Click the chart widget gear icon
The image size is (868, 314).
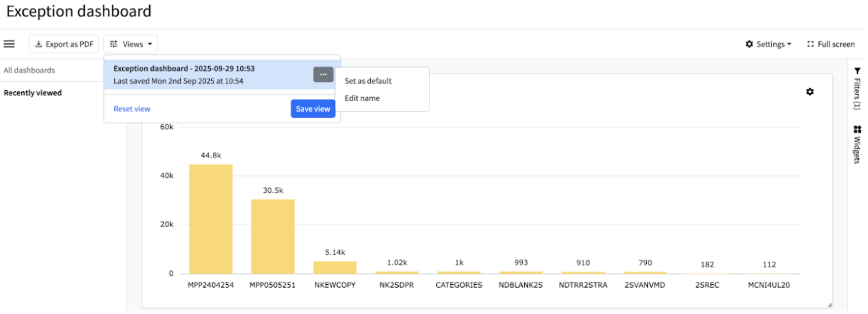click(x=810, y=92)
